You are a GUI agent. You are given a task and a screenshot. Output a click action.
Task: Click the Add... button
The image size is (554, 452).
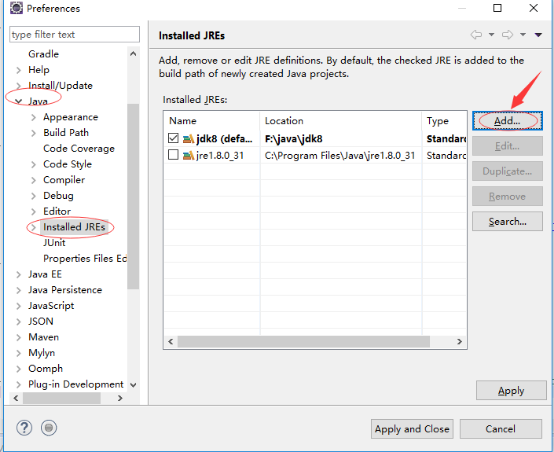[507, 121]
